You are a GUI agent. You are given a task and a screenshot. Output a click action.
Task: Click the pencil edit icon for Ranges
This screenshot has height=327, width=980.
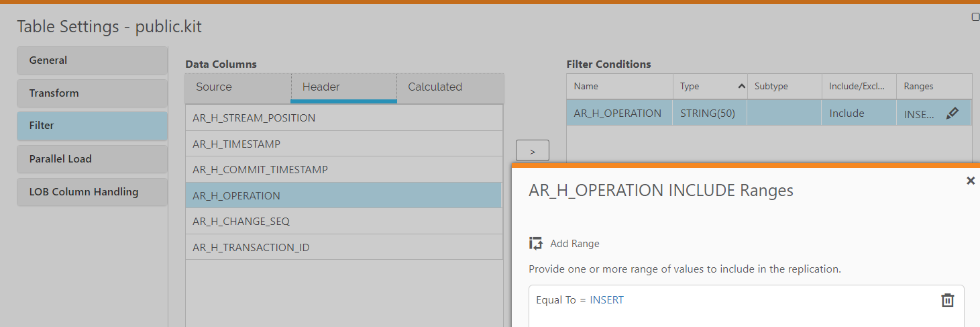coord(952,113)
